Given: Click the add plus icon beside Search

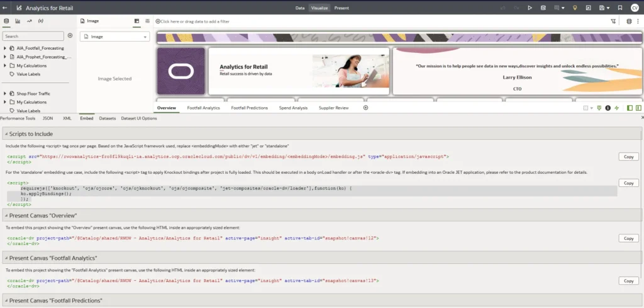Looking at the screenshot, I should [x=70, y=36].
